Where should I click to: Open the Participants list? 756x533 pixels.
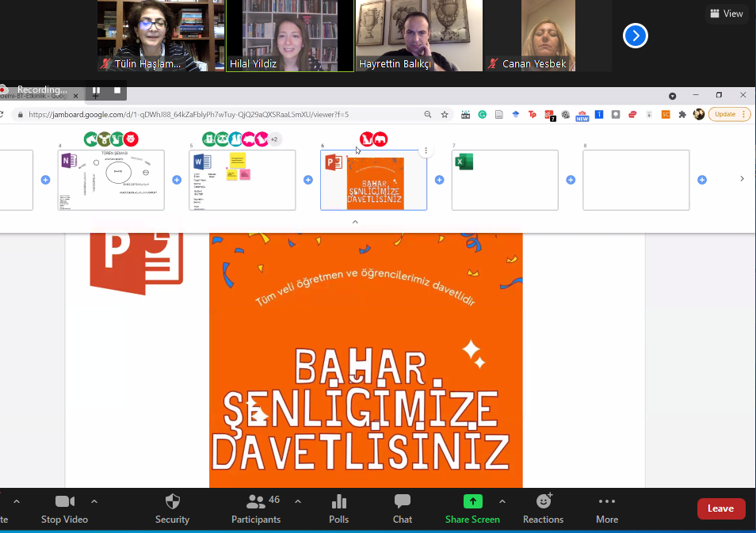point(256,508)
